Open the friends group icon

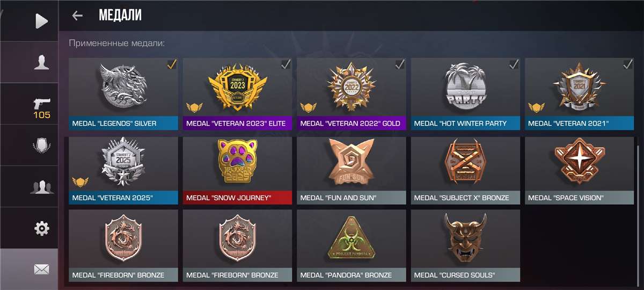pos(41,187)
